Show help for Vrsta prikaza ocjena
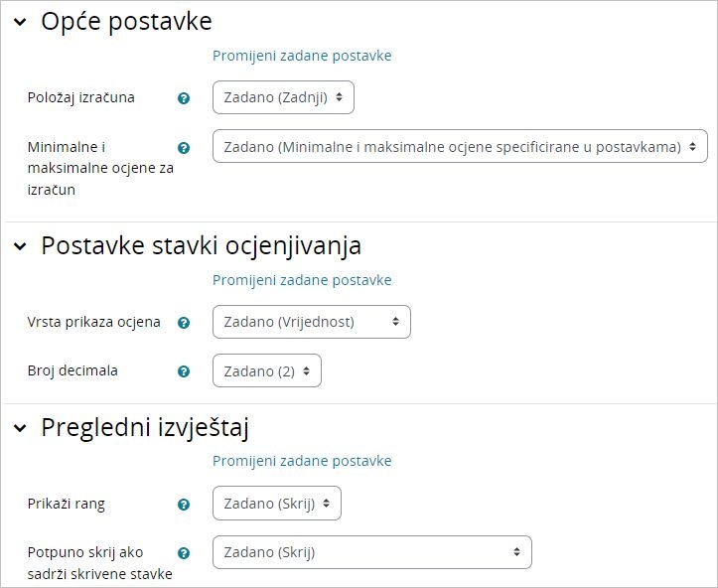The width and height of the screenshot is (718, 588). (x=184, y=323)
